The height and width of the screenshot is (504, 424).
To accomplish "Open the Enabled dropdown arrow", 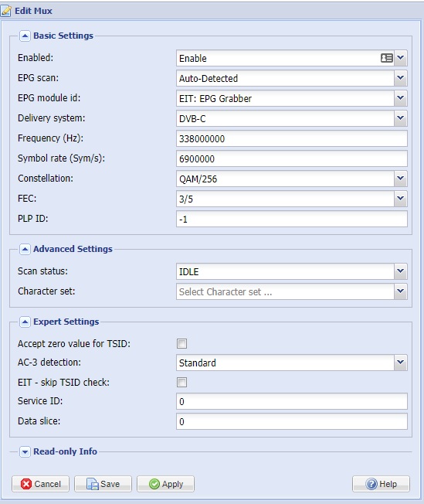I will pos(401,58).
